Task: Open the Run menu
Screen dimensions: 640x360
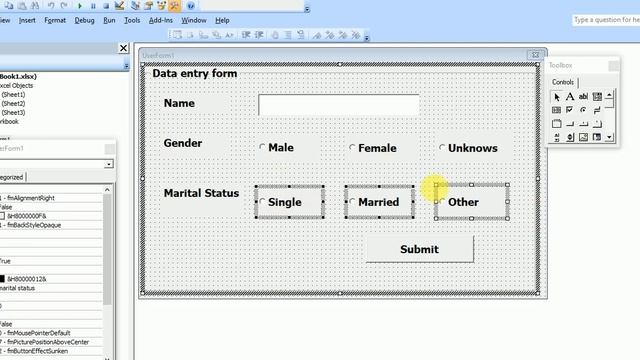Action: click(x=109, y=20)
